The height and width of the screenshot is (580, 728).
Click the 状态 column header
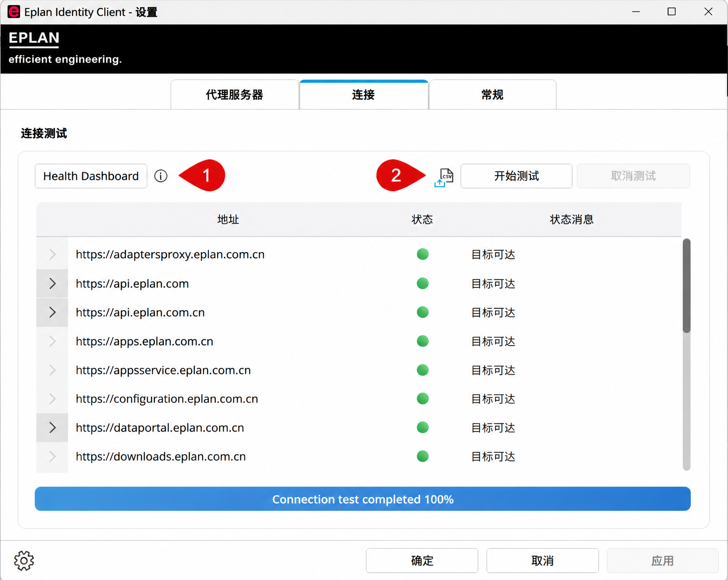(x=422, y=219)
